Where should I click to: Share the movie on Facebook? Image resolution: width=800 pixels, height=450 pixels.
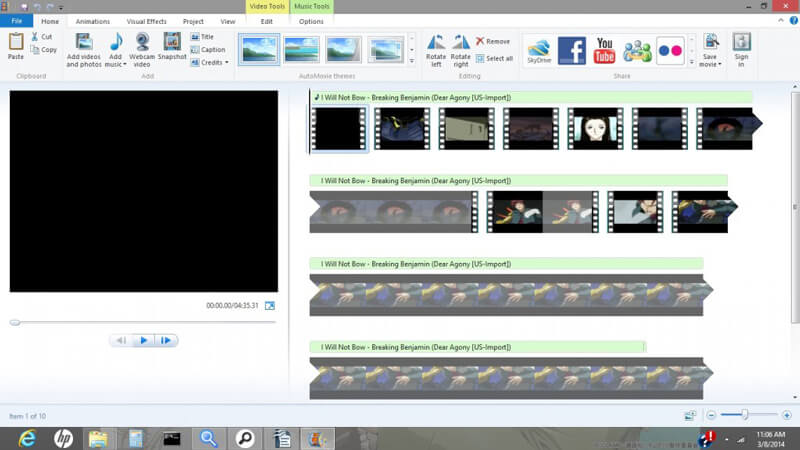point(571,50)
